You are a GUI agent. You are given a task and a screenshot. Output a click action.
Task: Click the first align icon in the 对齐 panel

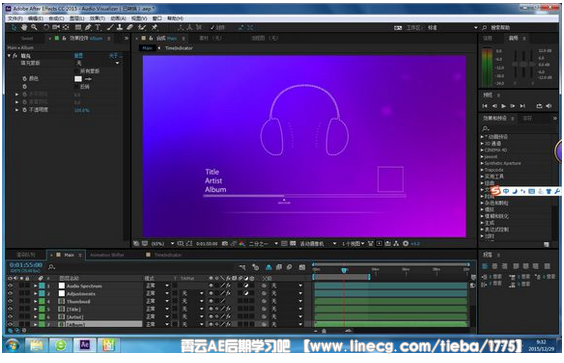pos(485,266)
